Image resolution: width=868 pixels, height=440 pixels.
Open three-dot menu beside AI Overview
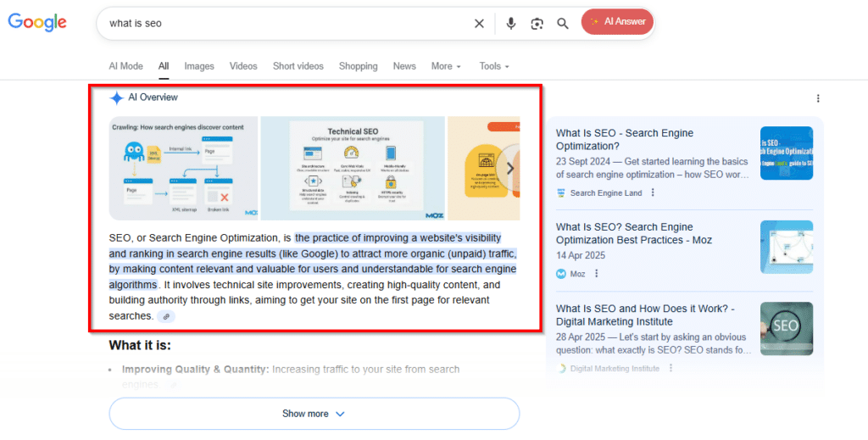point(817,98)
